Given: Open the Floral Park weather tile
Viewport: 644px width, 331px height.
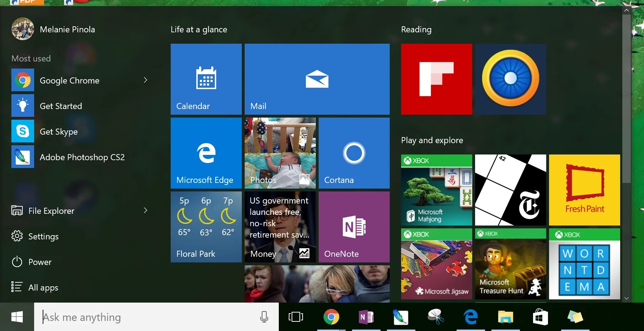Looking at the screenshot, I should tap(206, 227).
